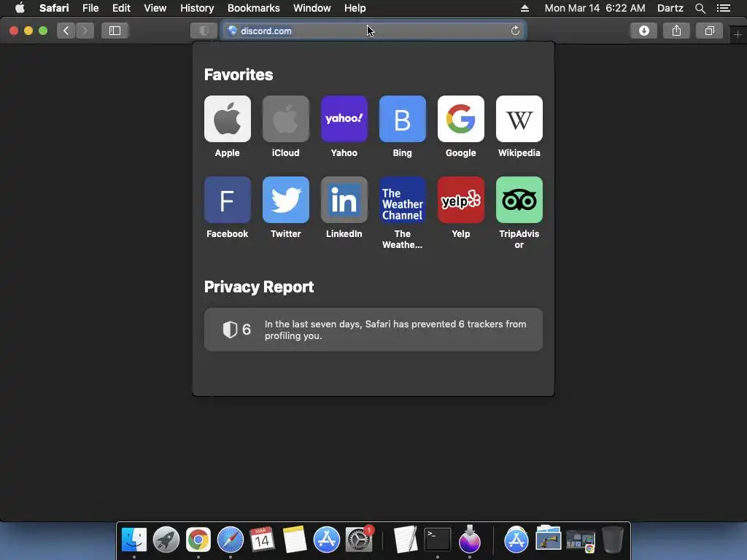747x560 pixels.
Task: Click the Privacy Report heading
Action: (259, 287)
